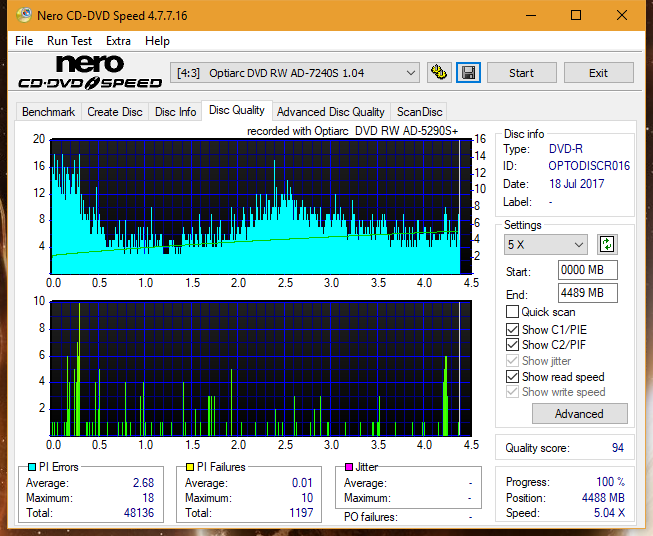Viewport: 653px width, 536px height.
Task: Toggle the Show jitter checkbox
Action: [512, 361]
